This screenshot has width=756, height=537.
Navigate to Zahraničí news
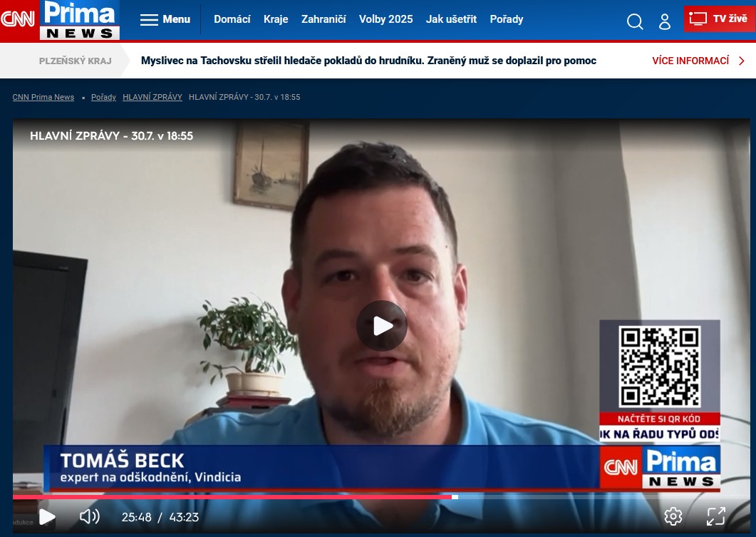coord(323,19)
